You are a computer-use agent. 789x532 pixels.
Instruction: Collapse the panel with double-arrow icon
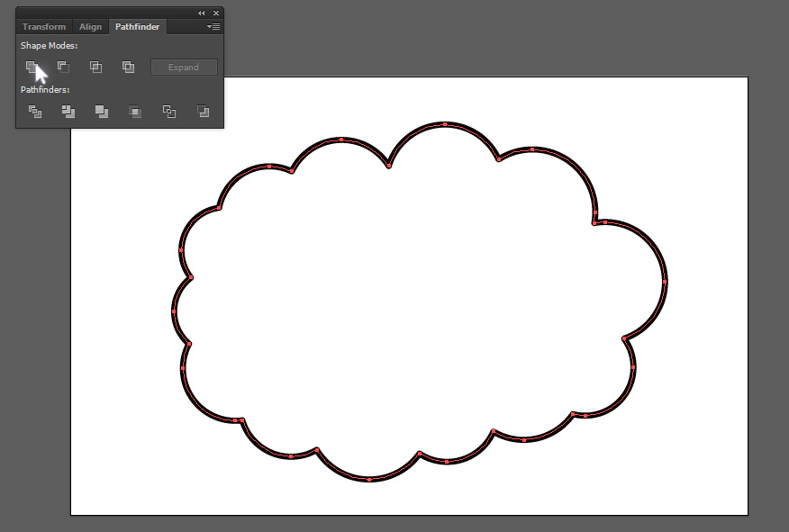click(x=201, y=14)
